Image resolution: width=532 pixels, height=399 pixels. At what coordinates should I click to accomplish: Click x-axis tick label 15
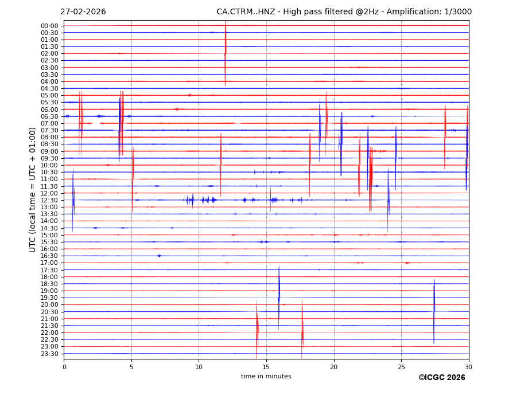pos(266,367)
